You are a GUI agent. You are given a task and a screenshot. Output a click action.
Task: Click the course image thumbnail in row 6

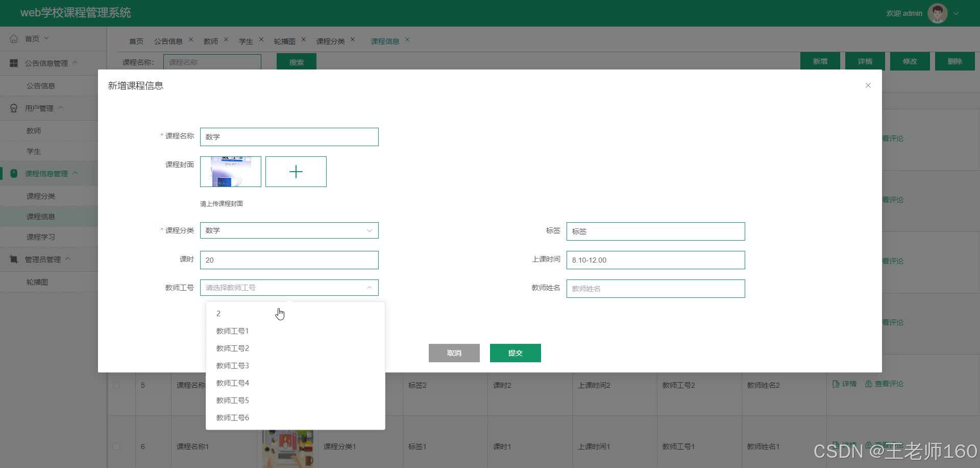coord(288,449)
